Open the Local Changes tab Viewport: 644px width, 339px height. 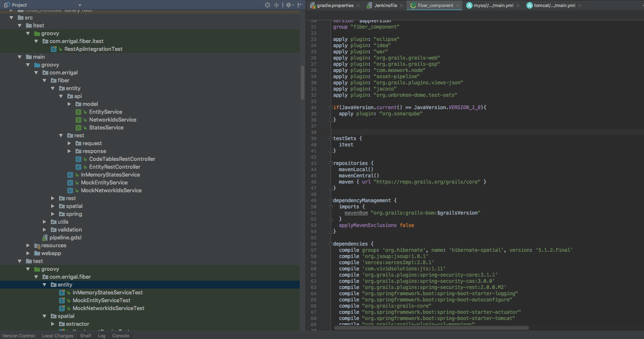click(x=57, y=336)
